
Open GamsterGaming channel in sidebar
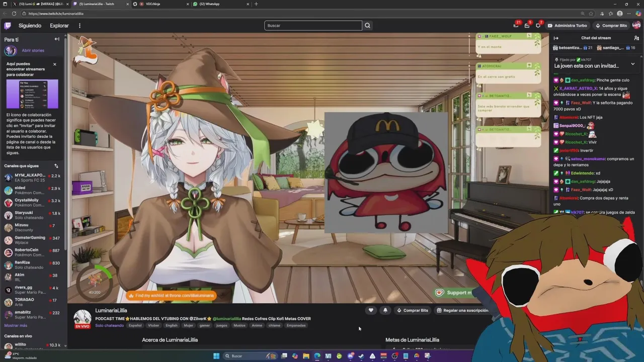click(33, 240)
